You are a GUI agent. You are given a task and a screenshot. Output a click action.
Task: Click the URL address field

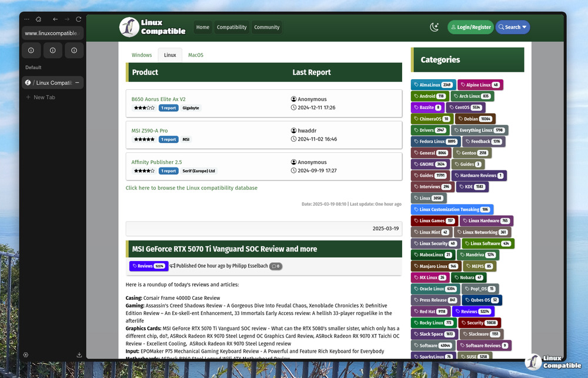click(54, 34)
